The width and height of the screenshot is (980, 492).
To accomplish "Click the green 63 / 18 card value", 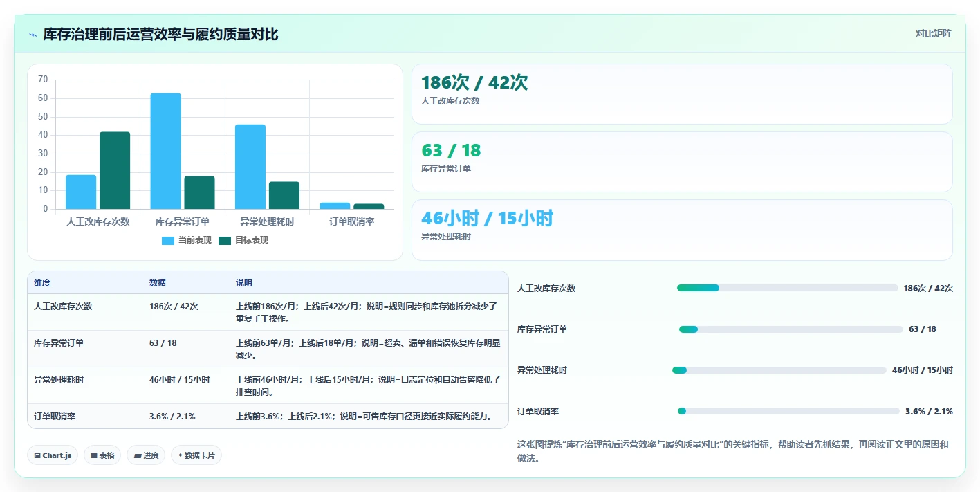I will [451, 150].
